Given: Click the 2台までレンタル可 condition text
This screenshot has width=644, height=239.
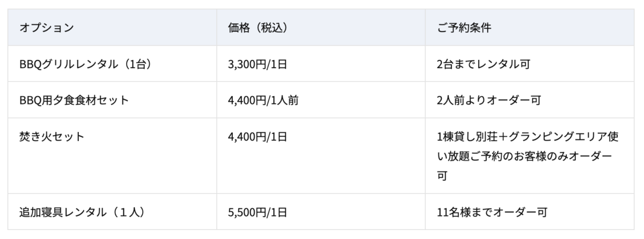Looking at the screenshot, I should click(x=484, y=64).
